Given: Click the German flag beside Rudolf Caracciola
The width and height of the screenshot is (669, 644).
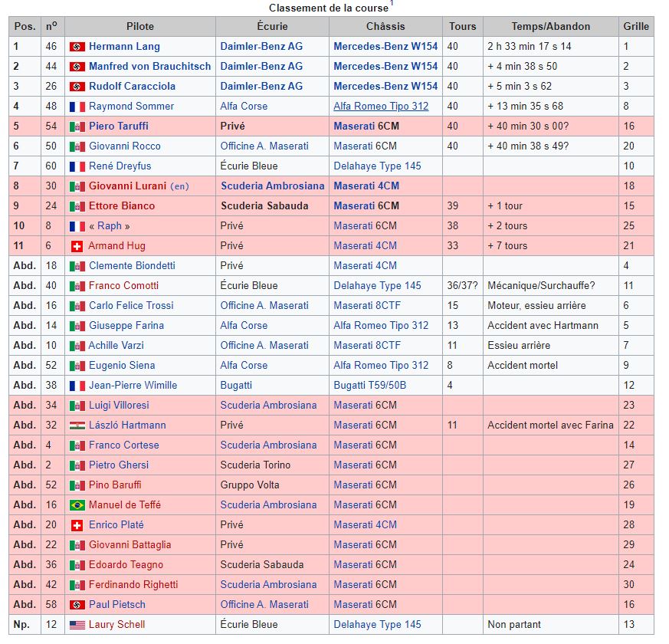Looking at the screenshot, I should pos(77,87).
